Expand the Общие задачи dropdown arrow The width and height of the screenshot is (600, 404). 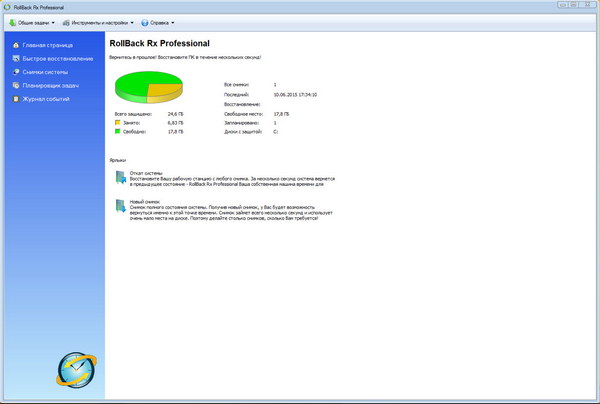click(53, 21)
